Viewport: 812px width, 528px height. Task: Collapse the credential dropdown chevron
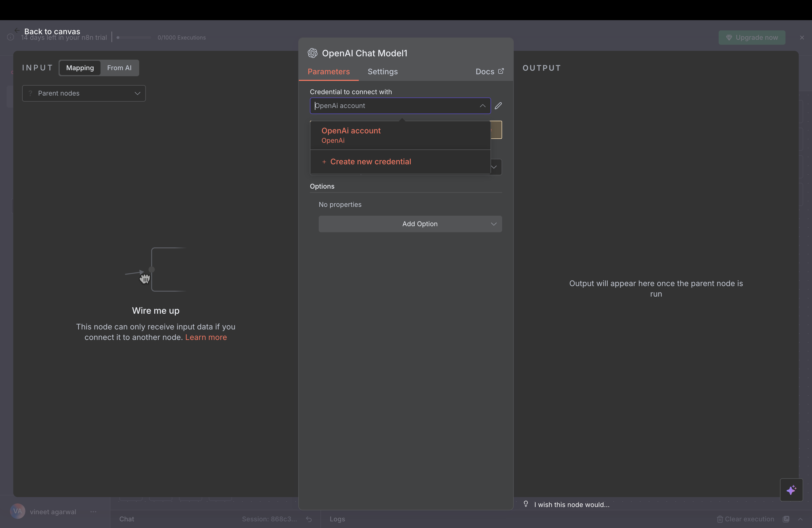point(483,106)
